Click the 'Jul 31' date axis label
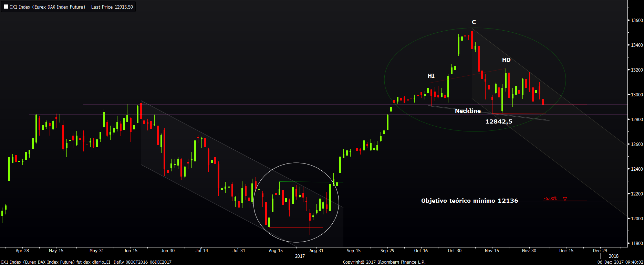The width and height of the screenshot is (644, 265). point(239,251)
